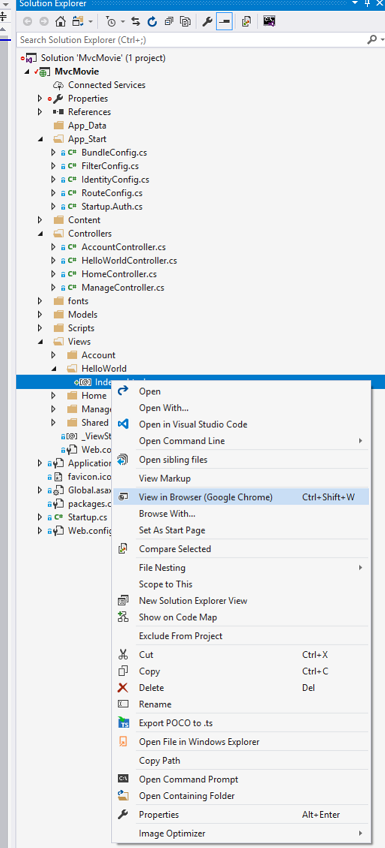Click the Pending Changes Filter clock icon
Screen dimensions: 385x848
pos(111,22)
